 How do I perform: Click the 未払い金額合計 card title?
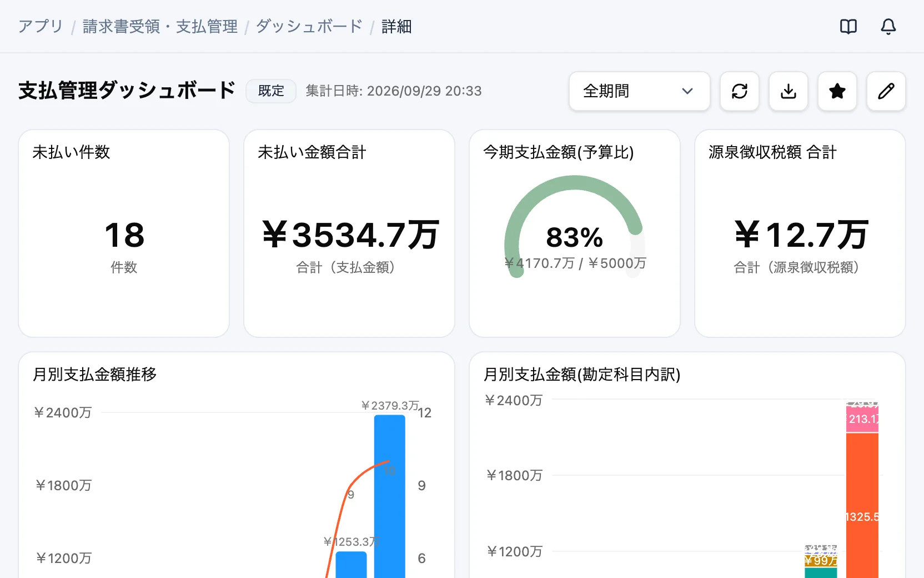[312, 152]
